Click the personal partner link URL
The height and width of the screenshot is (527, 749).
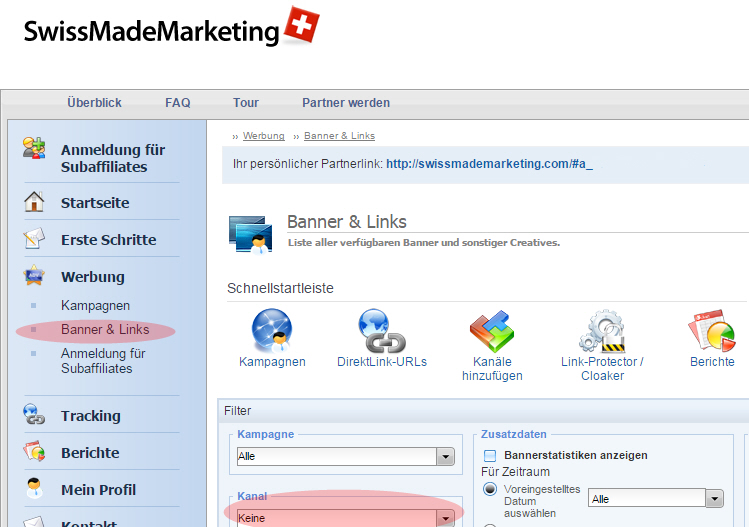pyautogui.click(x=490, y=164)
